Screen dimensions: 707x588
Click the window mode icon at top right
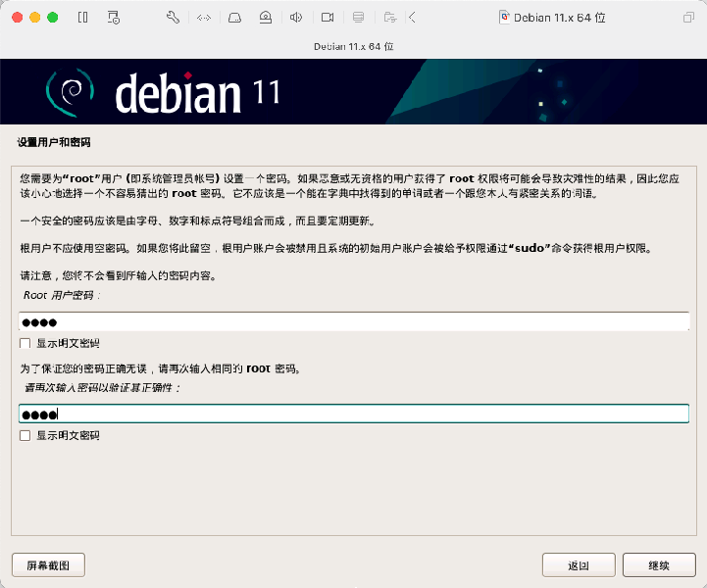pos(688,18)
